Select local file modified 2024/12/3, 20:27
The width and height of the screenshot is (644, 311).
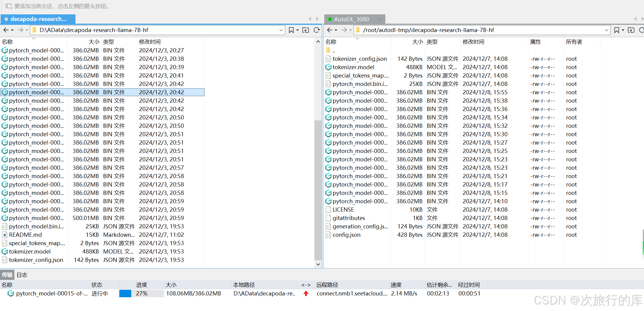point(102,51)
